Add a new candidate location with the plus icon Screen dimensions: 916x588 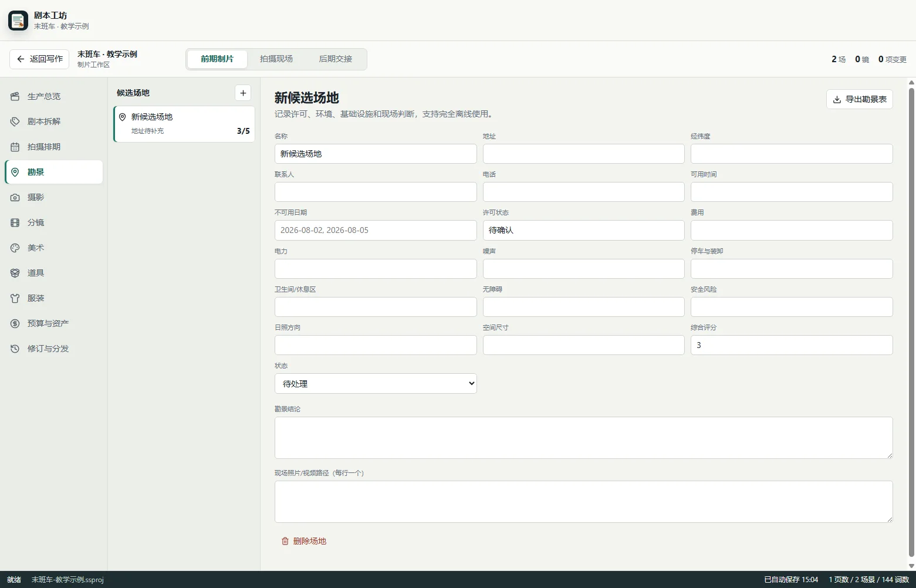(243, 93)
